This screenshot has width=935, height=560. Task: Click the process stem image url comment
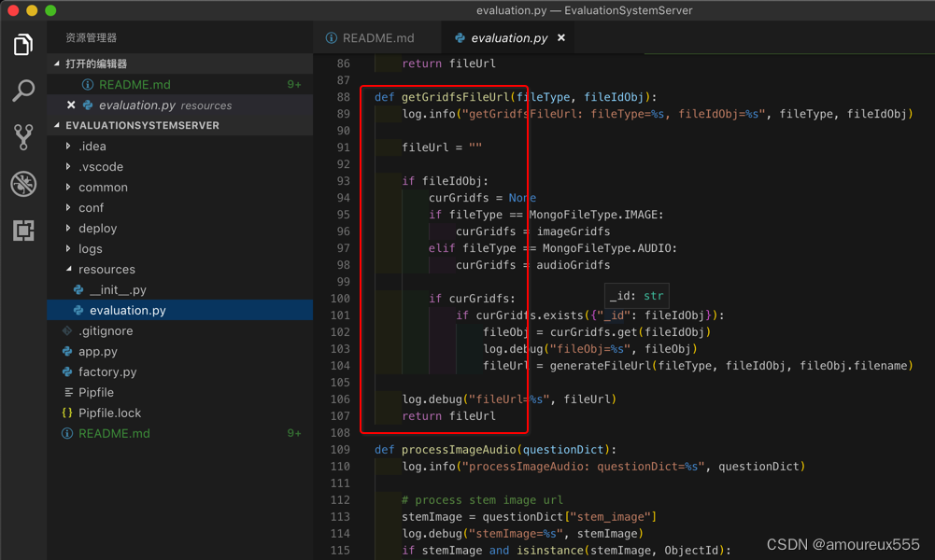482,500
